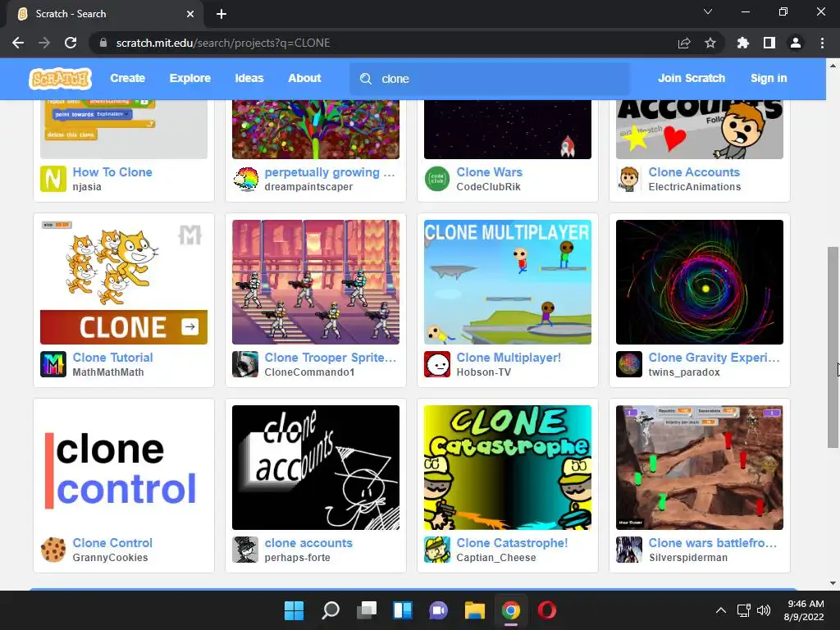Open the Clone Control project title
840x630 pixels.
click(112, 543)
